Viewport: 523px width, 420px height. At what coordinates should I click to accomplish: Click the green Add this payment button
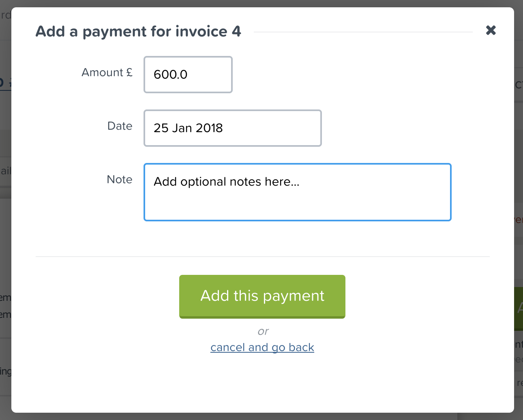262,296
